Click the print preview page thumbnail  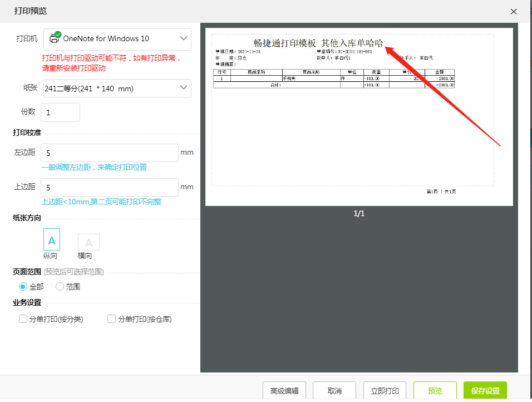[x=359, y=117]
